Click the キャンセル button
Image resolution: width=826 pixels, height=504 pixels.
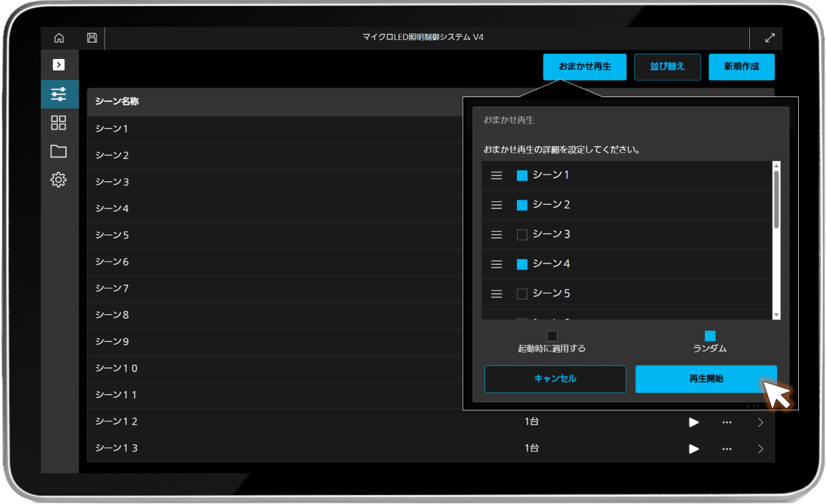[555, 379]
